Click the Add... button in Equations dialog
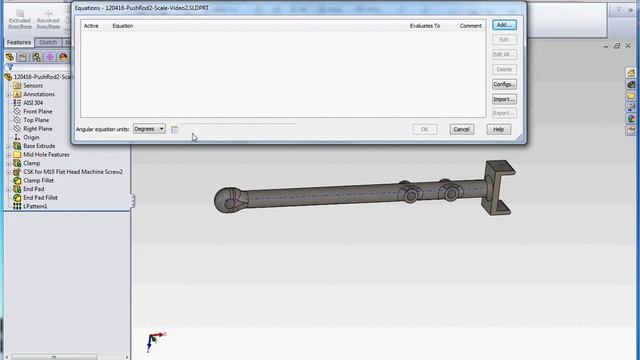This screenshot has height=360, width=640. [x=504, y=25]
